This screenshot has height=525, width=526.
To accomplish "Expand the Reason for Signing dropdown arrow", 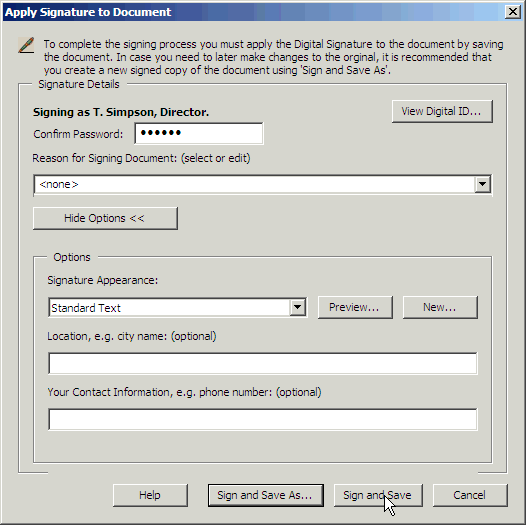I will pos(482,184).
